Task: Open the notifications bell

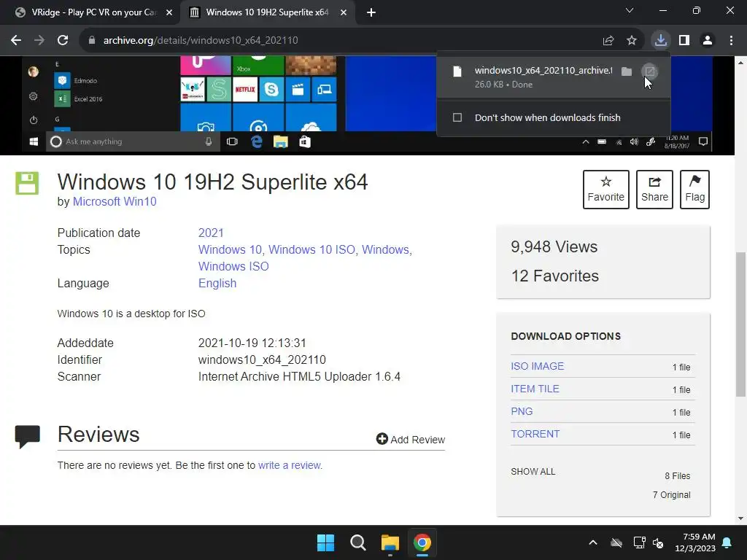Action: coord(727,542)
